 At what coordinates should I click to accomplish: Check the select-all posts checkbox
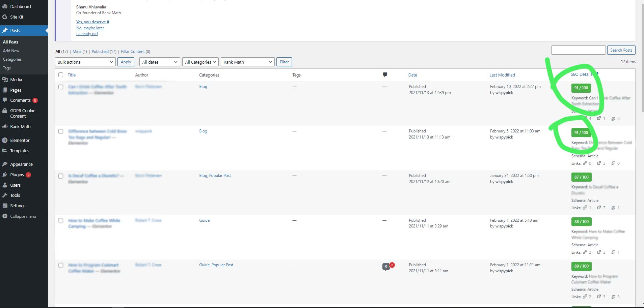tap(61, 74)
